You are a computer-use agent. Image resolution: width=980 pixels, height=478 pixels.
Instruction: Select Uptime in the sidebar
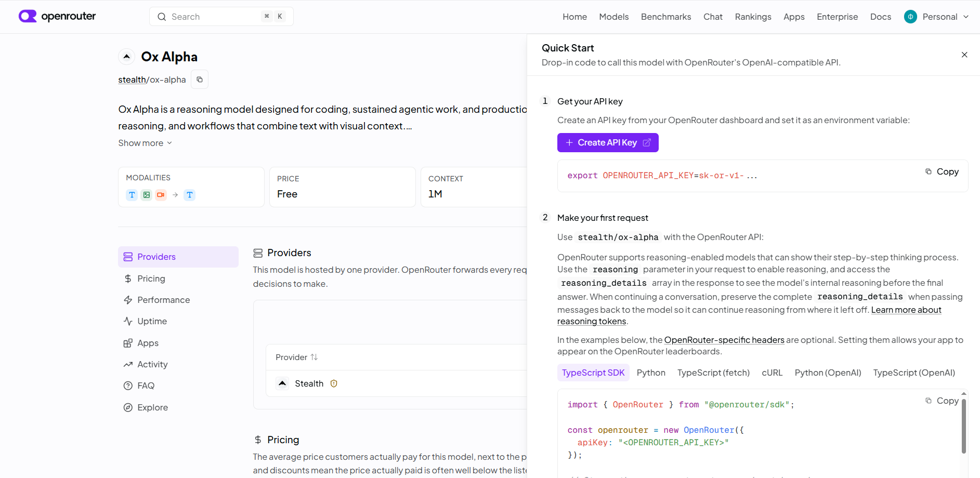[x=178, y=321]
